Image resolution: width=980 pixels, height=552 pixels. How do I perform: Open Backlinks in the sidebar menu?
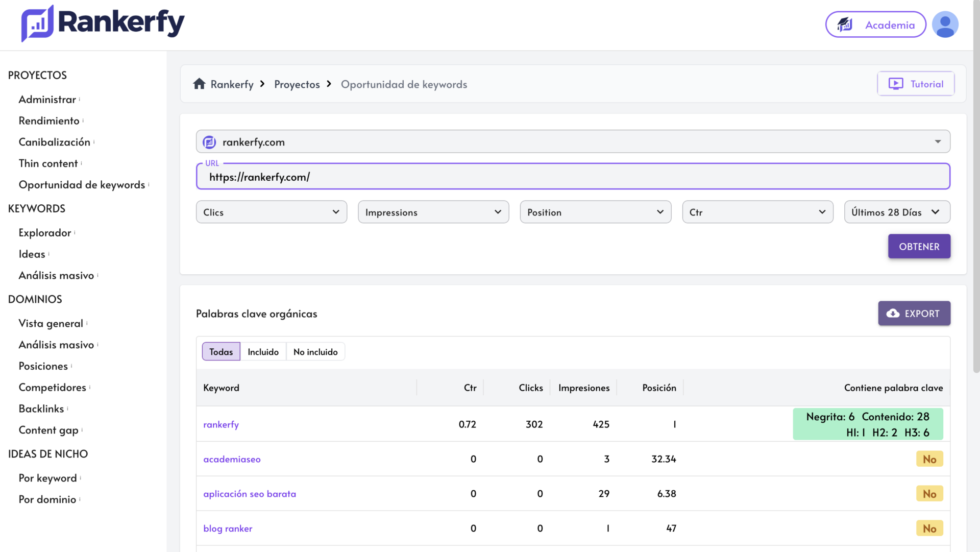pos(41,409)
